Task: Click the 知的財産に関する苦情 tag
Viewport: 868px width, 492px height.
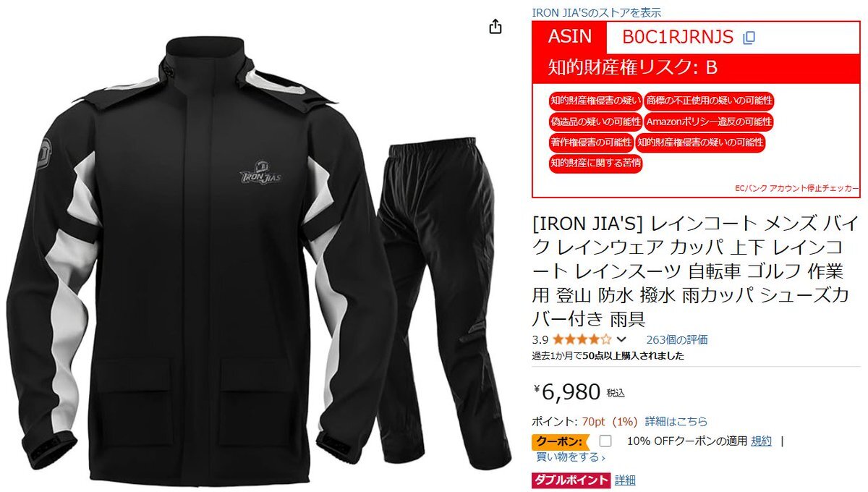Action: tap(595, 164)
